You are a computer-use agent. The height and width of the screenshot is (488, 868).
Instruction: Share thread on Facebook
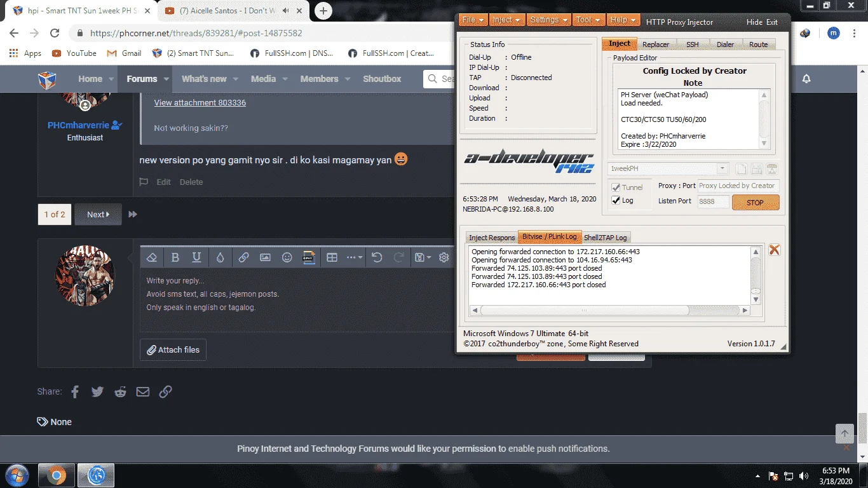click(x=75, y=391)
